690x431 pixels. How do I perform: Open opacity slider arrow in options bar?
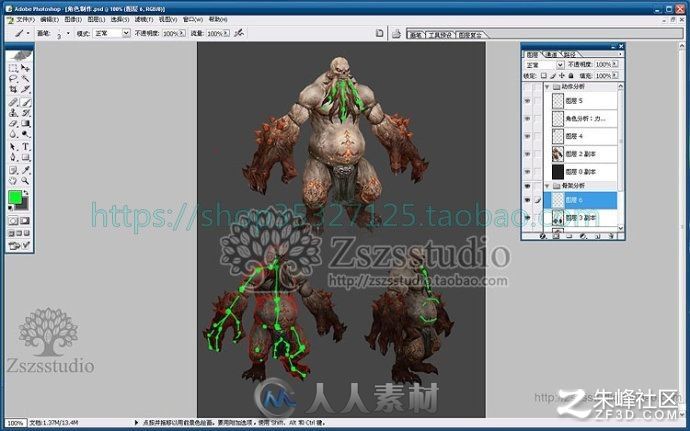coord(182,33)
